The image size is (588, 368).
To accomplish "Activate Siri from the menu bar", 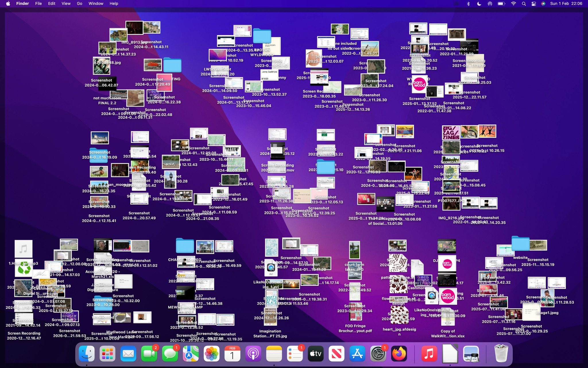I will tap(543, 4).
